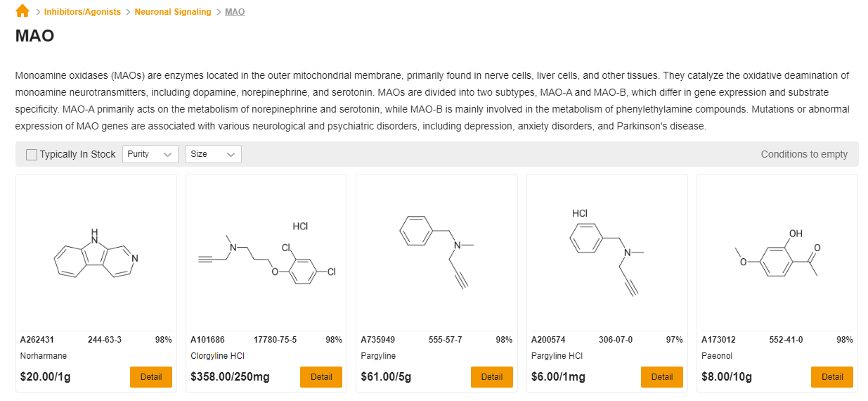
Task: Open Detail for Clorgyline HCl
Action: click(x=321, y=377)
